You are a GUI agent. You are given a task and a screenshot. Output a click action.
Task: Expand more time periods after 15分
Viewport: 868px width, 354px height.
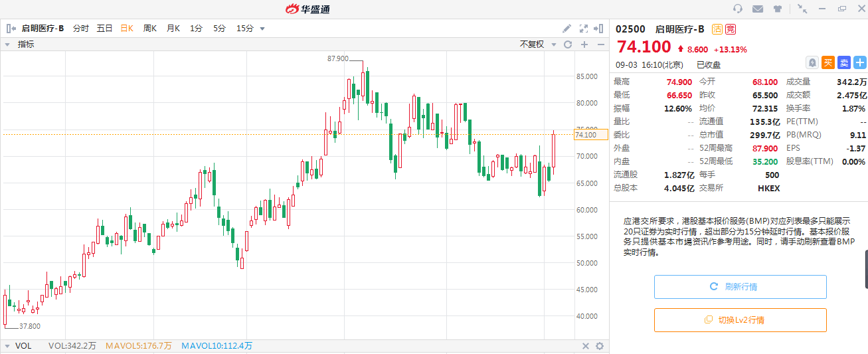coord(262,29)
